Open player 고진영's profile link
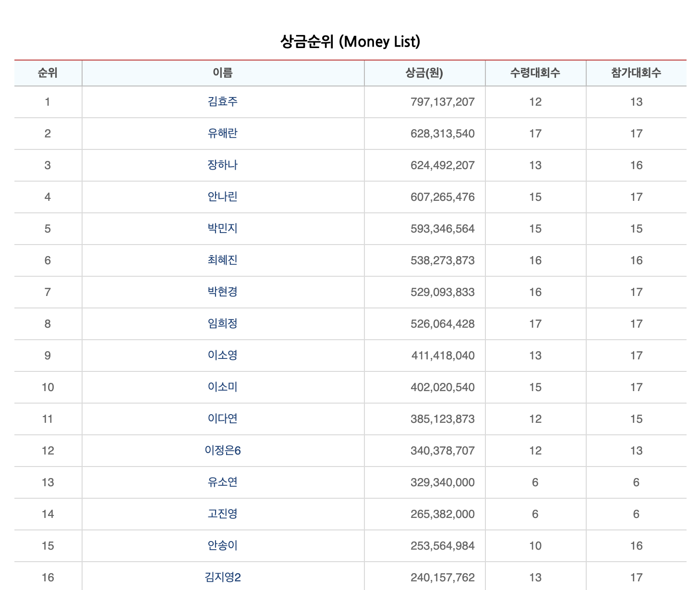The image size is (700, 590). 223,514
